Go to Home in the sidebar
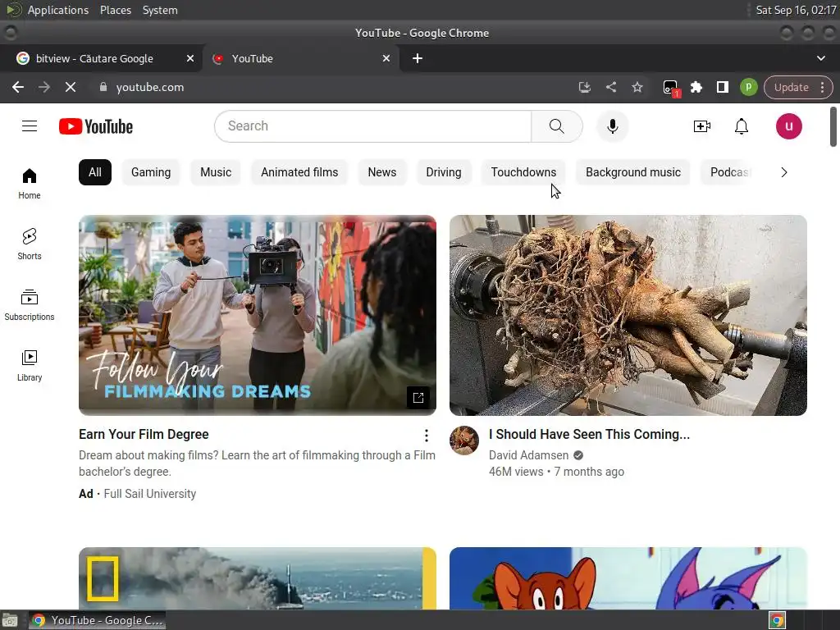 30,184
